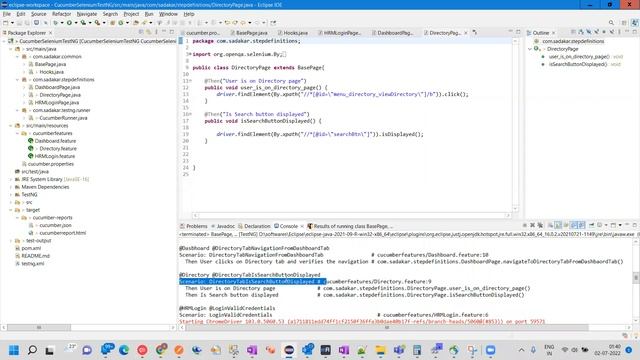640x360 pixels.
Task: Toggle Word Wrap in console toolbar
Action: click(x=566, y=225)
